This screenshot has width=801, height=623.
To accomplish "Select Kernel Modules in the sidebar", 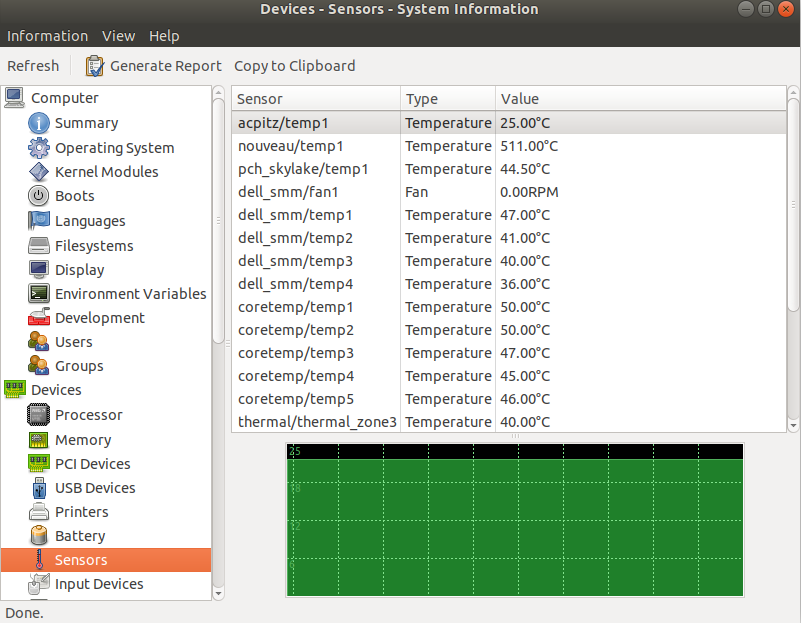I will 106,172.
